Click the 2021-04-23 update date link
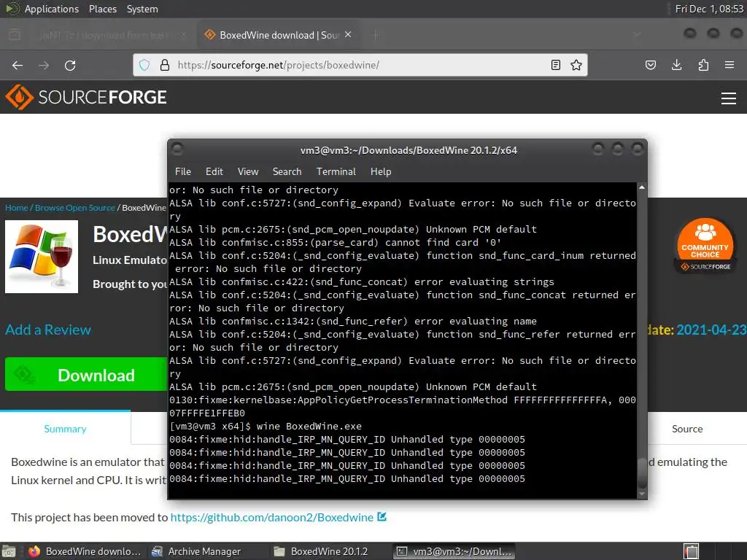 pyautogui.click(x=711, y=330)
